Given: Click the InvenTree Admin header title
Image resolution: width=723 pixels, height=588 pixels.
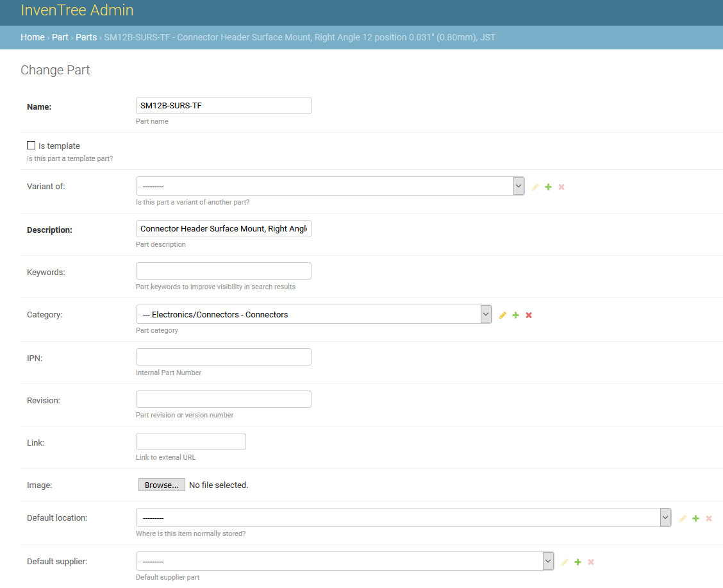Looking at the screenshot, I should 77,10.
